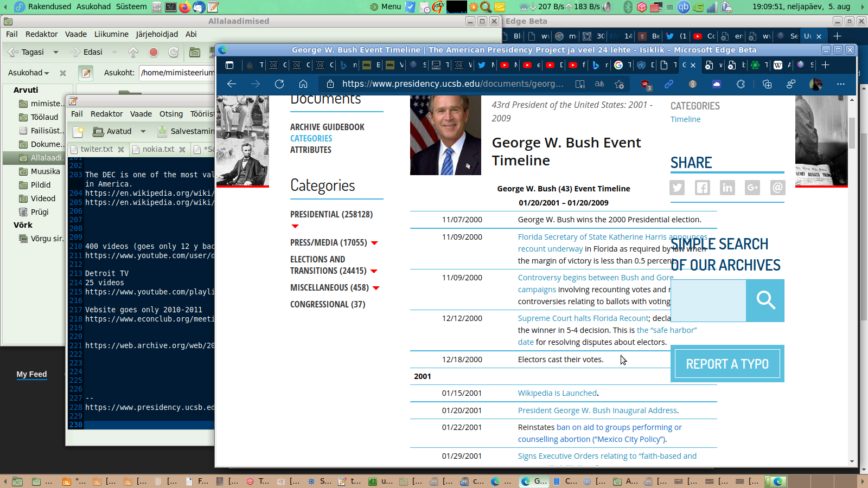Expand the Elections and Transitions category arrow
This screenshot has width=868, height=488.
(374, 271)
